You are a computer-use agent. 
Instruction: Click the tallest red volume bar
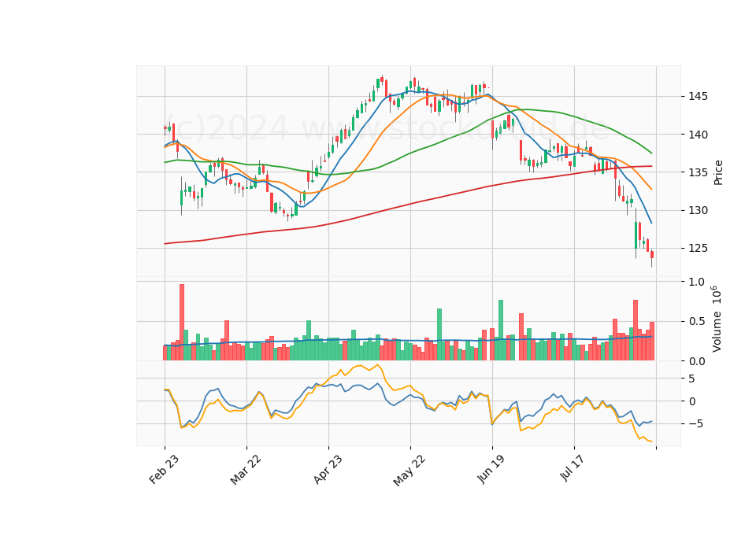point(182,322)
